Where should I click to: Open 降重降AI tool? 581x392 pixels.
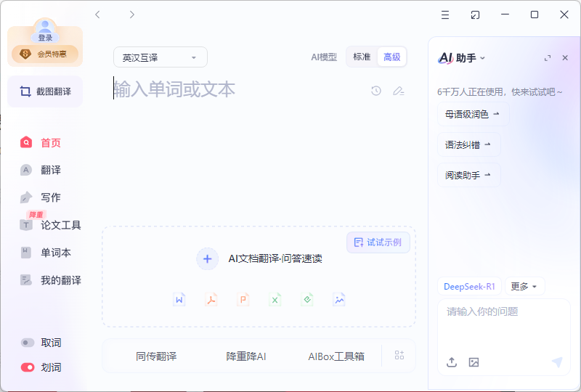(x=246, y=356)
